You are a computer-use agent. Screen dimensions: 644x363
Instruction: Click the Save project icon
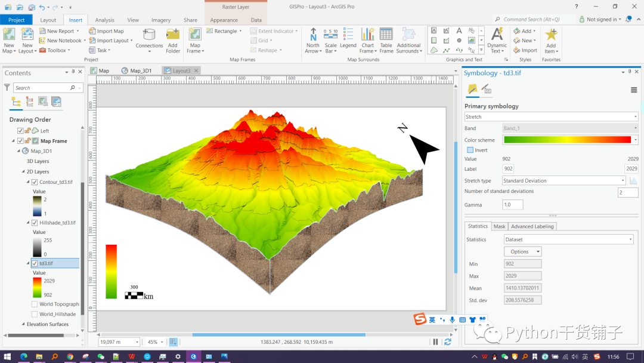click(31, 7)
